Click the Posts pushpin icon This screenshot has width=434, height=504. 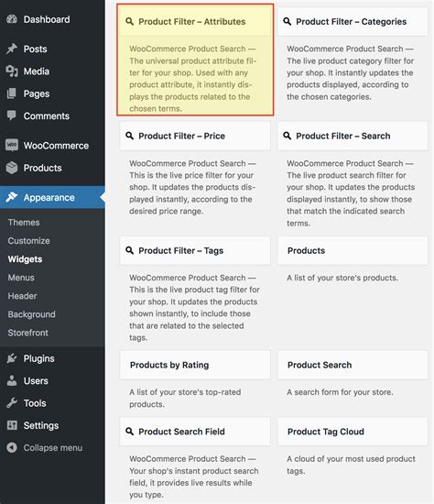pos(12,49)
